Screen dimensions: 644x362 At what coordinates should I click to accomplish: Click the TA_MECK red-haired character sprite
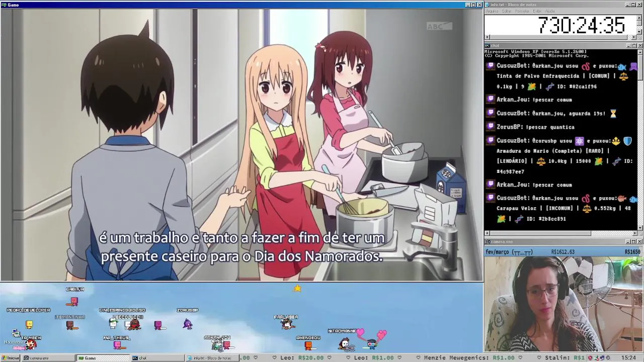pyautogui.click(x=31, y=344)
